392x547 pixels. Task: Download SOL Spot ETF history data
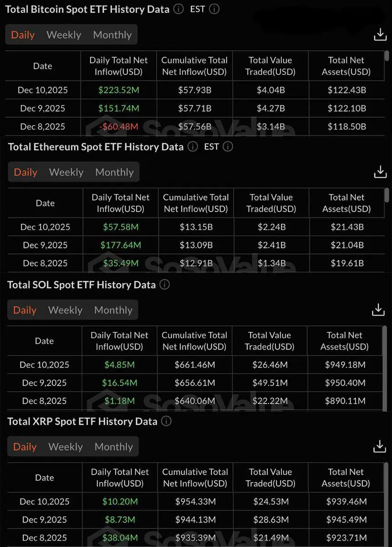click(378, 310)
